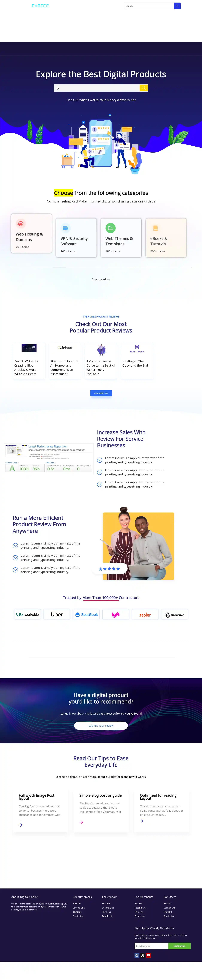Click the CHOICE logo in header

tap(40, 6)
